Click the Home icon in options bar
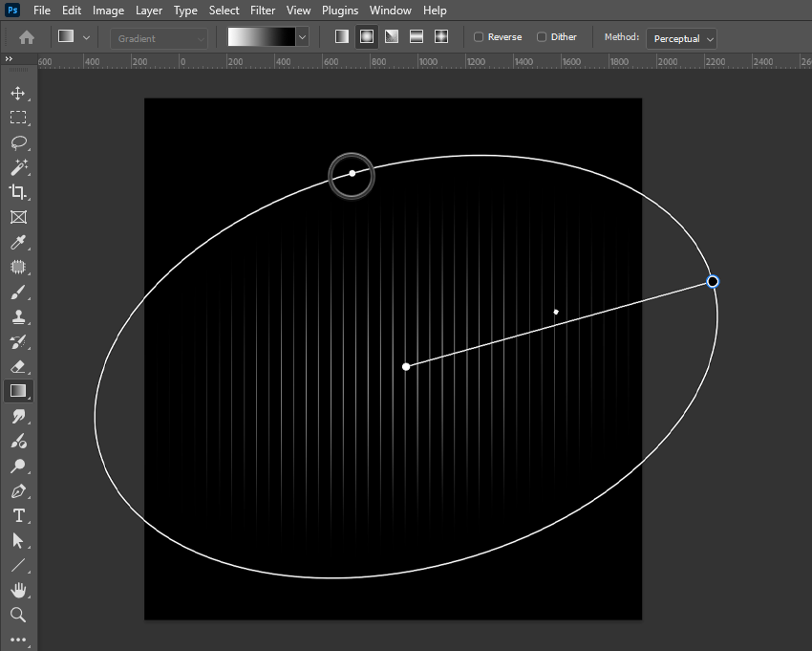Image resolution: width=812 pixels, height=651 pixels. coord(27,37)
